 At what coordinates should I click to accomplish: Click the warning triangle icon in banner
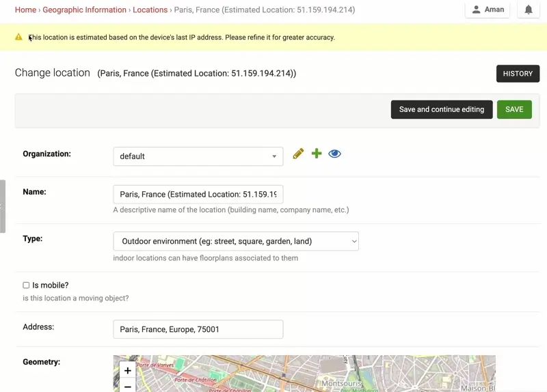(x=19, y=37)
